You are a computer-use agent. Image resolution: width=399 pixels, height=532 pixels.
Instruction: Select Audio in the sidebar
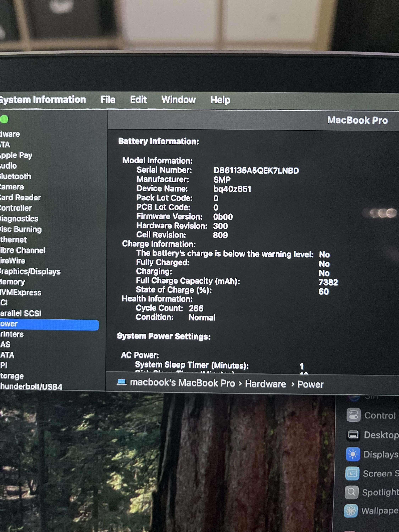pos(8,166)
